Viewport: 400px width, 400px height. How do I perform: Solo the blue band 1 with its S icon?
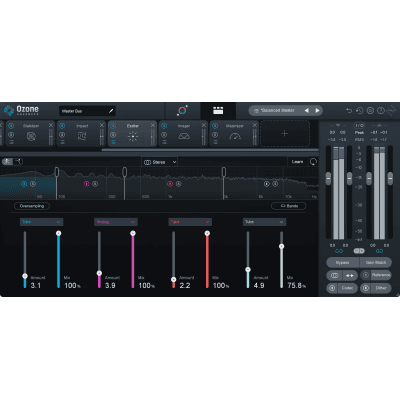click(33, 184)
